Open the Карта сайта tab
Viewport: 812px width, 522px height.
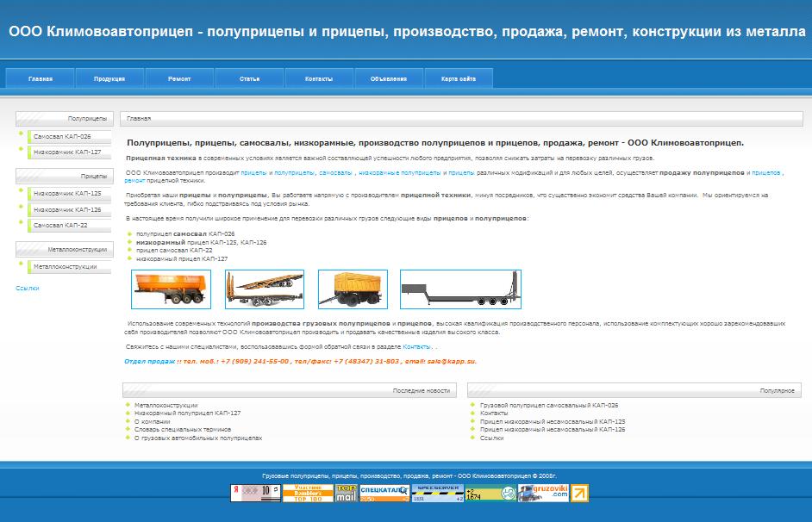click(457, 78)
